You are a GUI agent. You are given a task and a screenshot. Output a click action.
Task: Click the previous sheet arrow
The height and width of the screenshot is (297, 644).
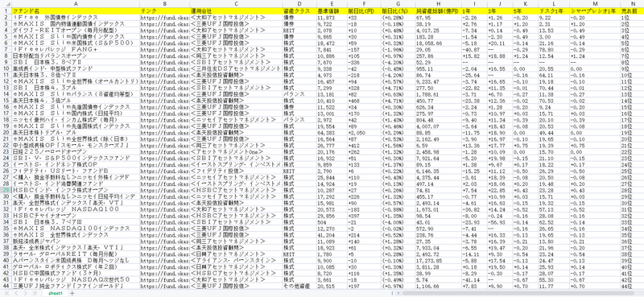coord(16,293)
